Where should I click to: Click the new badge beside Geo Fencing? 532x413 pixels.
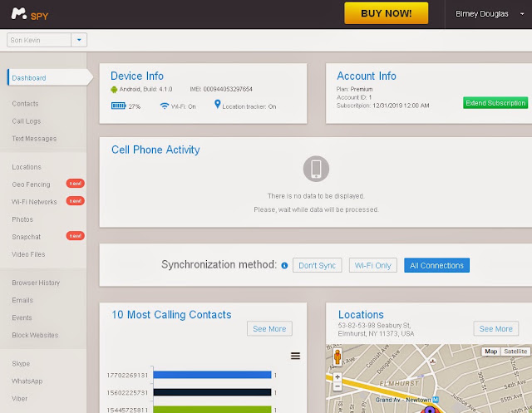pyautogui.click(x=75, y=184)
